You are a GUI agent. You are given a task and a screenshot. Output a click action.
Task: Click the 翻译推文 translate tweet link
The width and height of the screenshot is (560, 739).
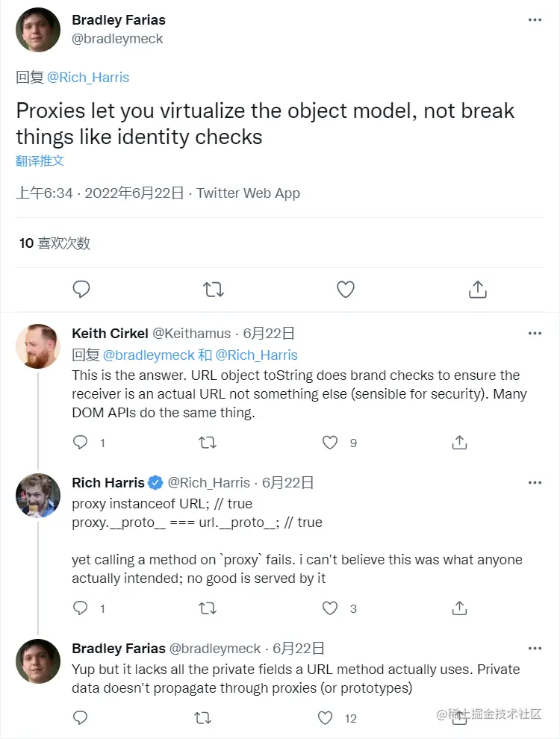40,160
